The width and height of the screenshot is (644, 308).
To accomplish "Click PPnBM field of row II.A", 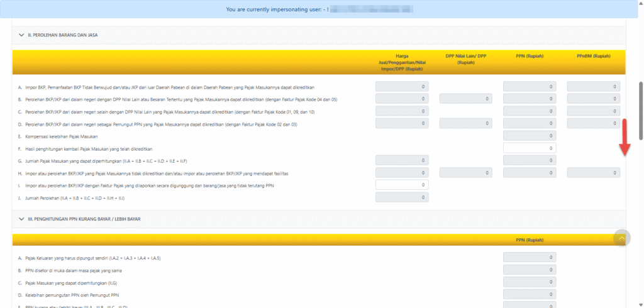I will pos(593,87).
